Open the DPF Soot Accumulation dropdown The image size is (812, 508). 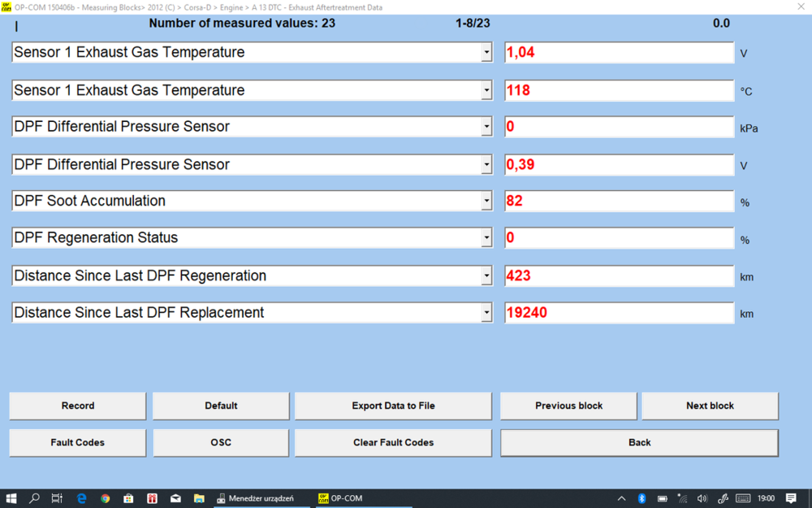click(486, 201)
